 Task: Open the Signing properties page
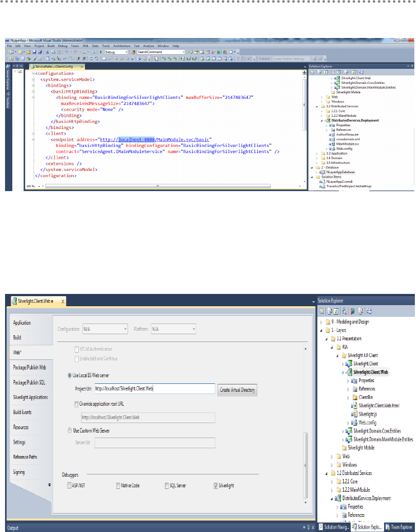(x=19, y=472)
